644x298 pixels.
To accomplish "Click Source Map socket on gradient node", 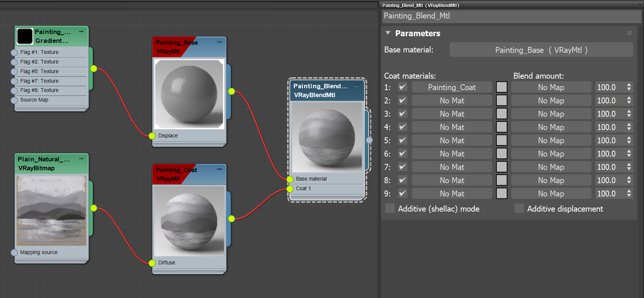I will [14, 100].
